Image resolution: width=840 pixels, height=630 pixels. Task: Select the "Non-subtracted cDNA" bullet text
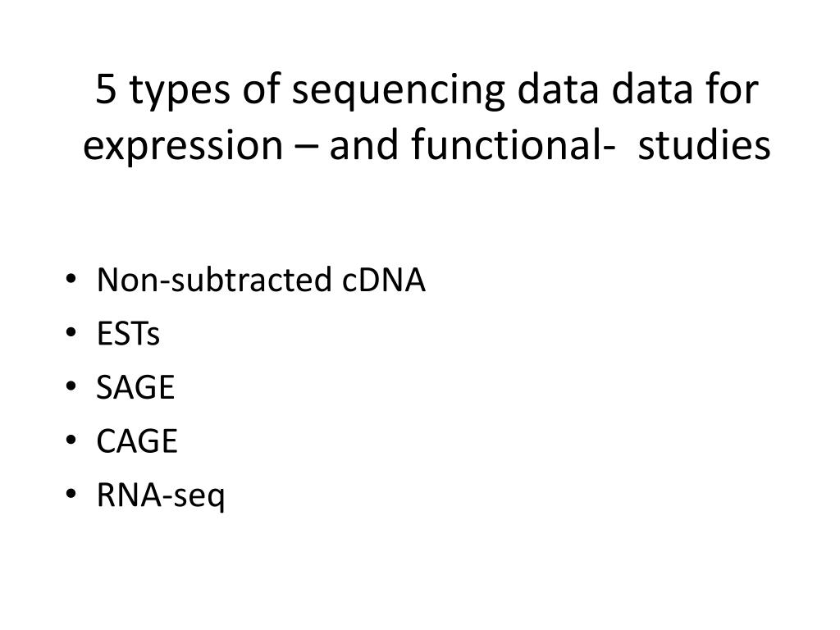pyautogui.click(x=261, y=280)
